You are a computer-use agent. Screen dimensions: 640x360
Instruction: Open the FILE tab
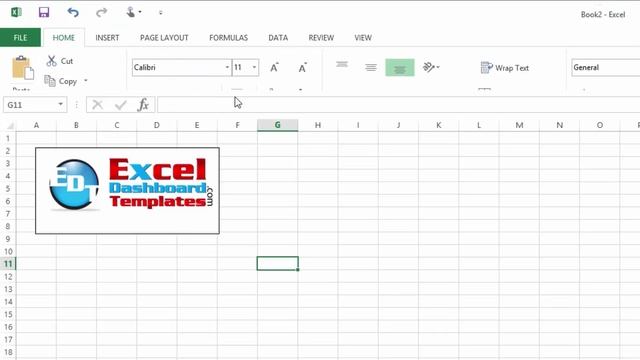pyautogui.click(x=20, y=38)
